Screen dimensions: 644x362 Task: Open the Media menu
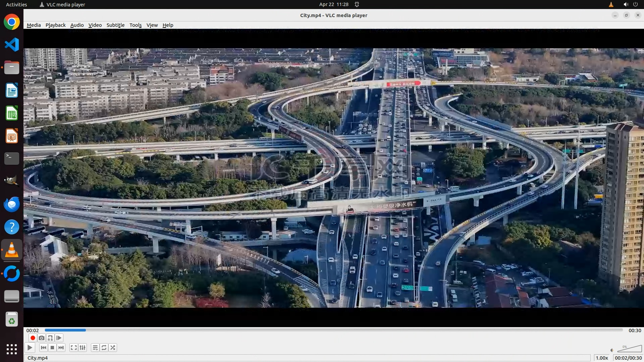coord(34,25)
